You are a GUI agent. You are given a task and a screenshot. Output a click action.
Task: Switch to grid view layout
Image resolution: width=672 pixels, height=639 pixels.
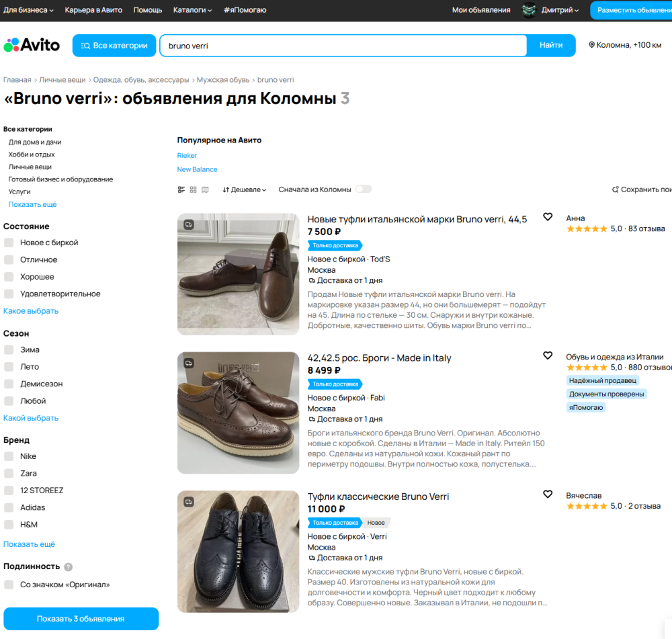194,189
